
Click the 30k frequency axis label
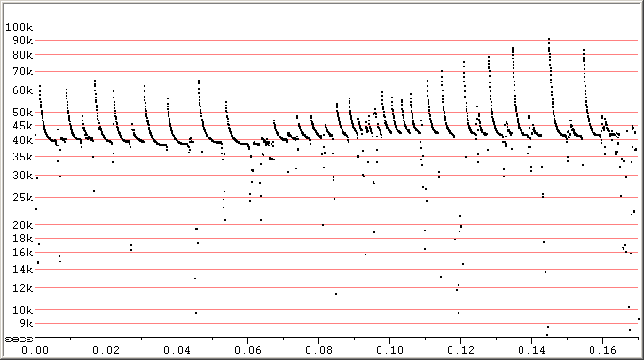[23, 176]
